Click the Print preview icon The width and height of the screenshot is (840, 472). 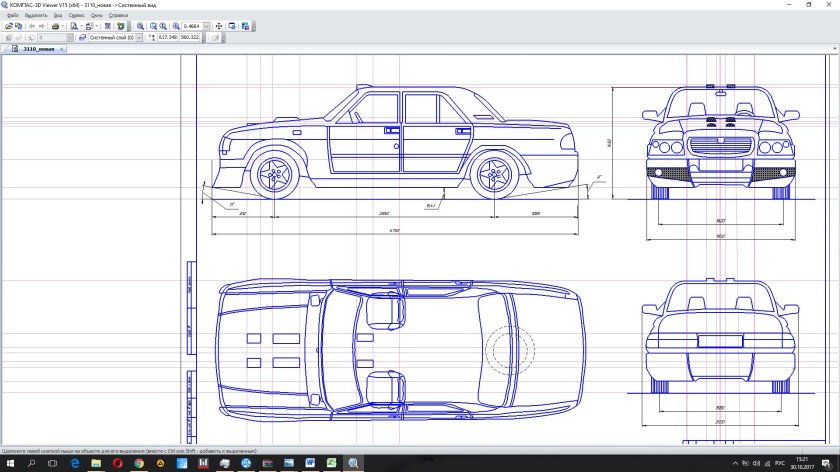pos(75,26)
